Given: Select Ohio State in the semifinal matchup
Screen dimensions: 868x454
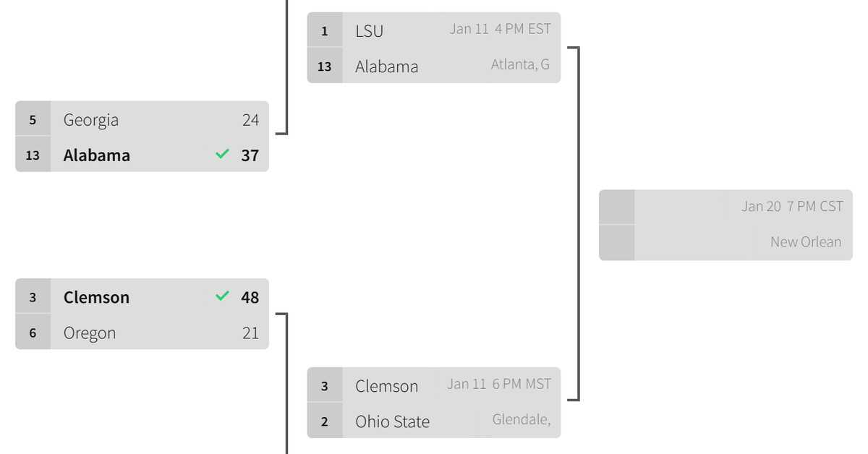Looking at the screenshot, I should pyautogui.click(x=392, y=421).
